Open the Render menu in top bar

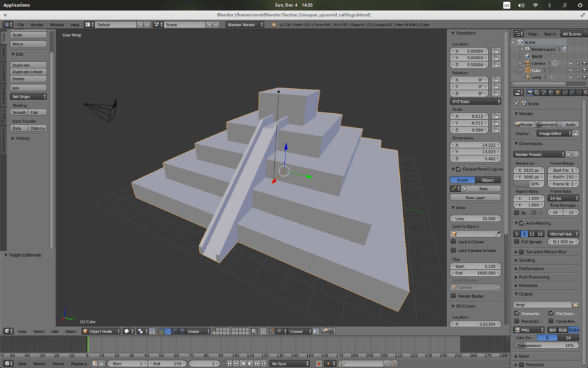pos(37,25)
